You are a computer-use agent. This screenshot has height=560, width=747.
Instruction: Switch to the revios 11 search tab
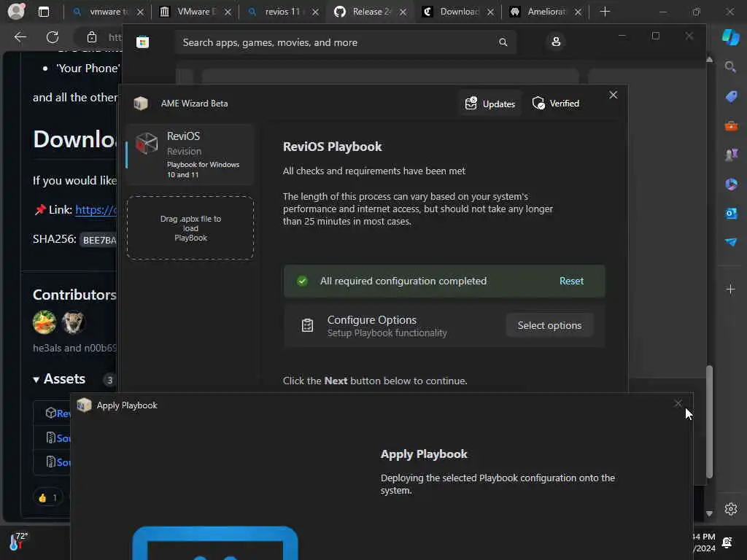(x=282, y=12)
